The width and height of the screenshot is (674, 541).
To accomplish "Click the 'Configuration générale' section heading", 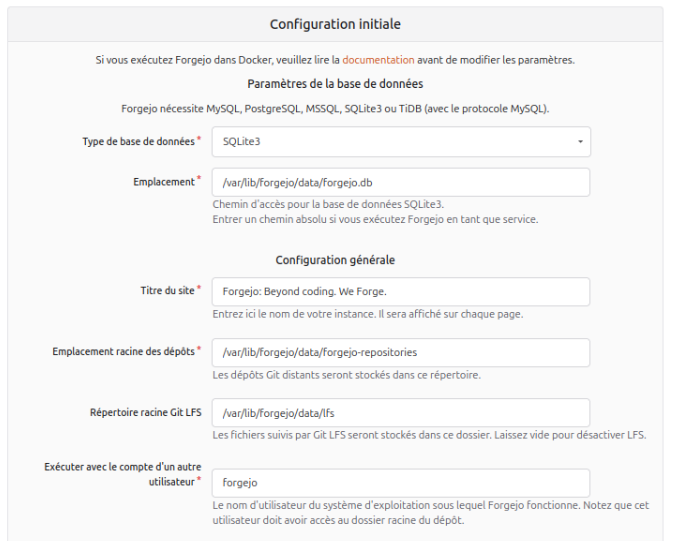I will pyautogui.click(x=335, y=260).
